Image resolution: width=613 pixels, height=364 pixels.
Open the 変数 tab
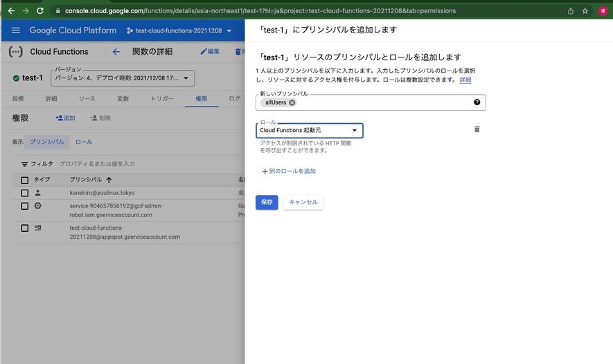click(x=123, y=98)
